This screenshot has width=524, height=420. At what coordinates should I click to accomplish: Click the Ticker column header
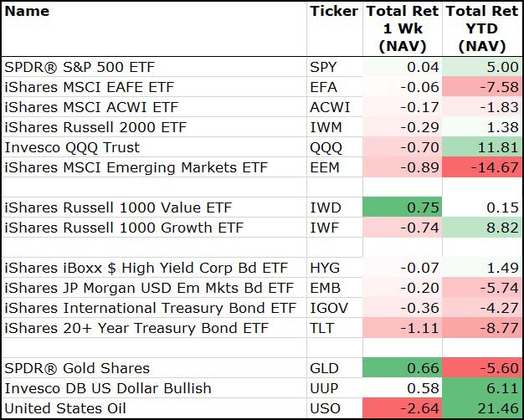coord(333,12)
